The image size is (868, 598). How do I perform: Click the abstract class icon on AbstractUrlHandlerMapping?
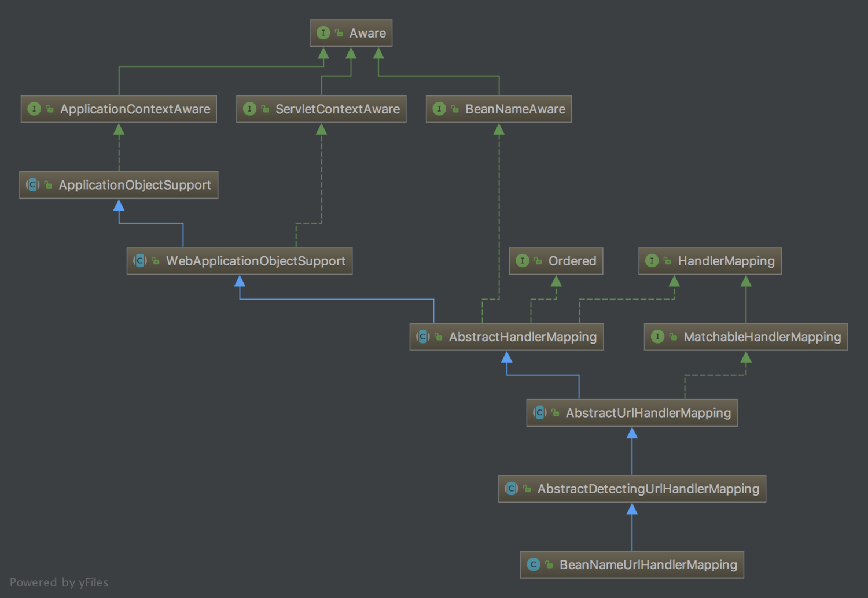click(540, 412)
